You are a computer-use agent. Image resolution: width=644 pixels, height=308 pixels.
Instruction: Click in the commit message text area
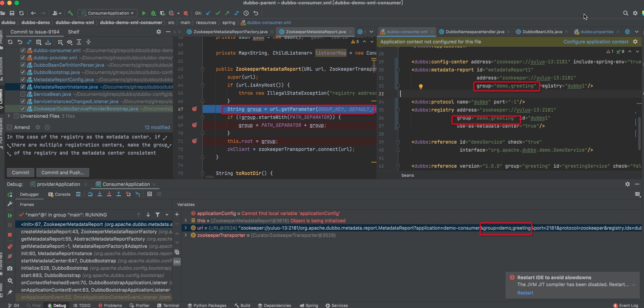tap(89, 149)
